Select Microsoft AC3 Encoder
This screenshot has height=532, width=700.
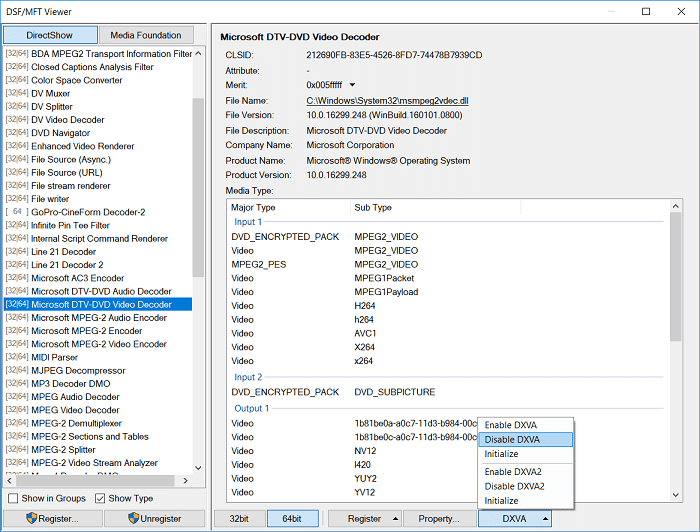pos(98,278)
